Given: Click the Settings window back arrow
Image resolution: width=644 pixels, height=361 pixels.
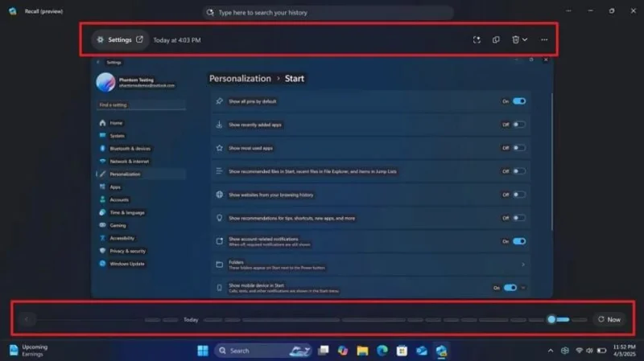Looking at the screenshot, I should pyautogui.click(x=97, y=63).
